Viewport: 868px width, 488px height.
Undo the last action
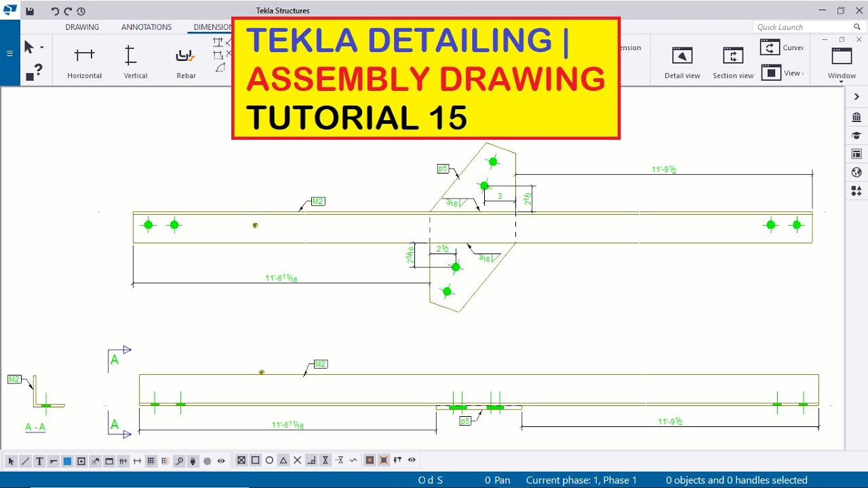pyautogui.click(x=55, y=11)
